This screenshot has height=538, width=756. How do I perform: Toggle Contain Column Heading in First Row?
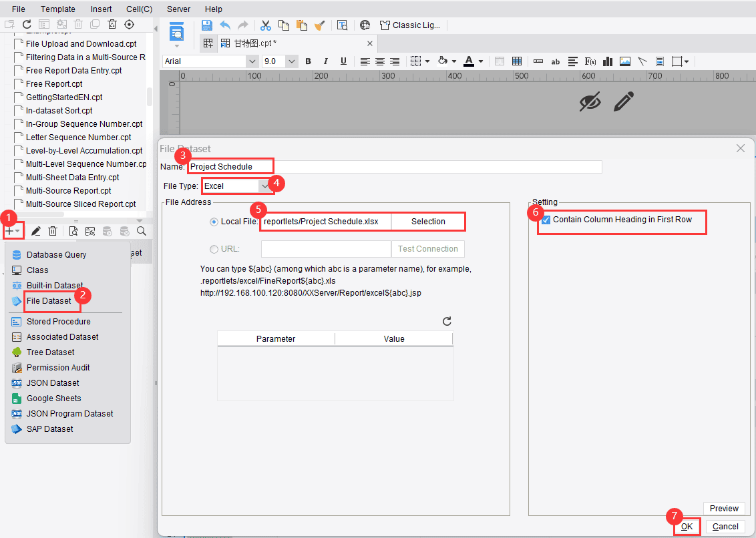click(x=546, y=220)
